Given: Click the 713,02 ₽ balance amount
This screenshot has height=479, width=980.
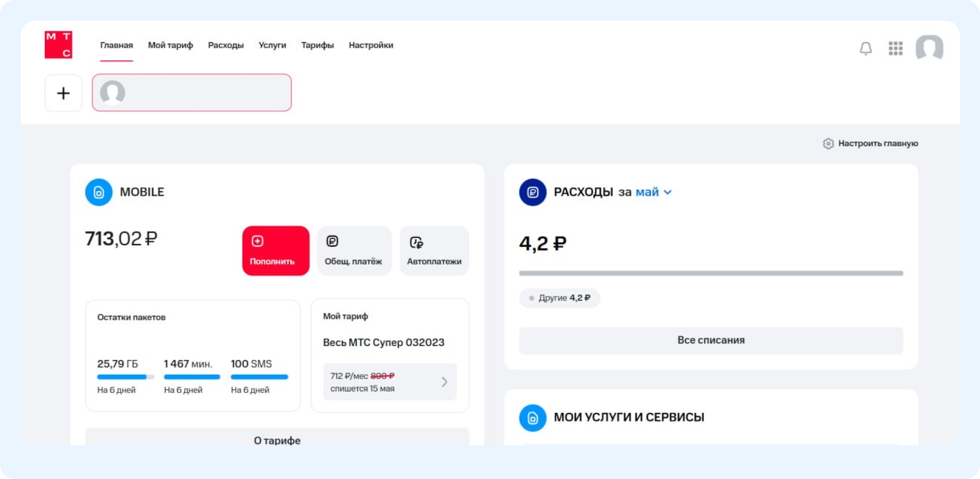Looking at the screenshot, I should coord(121,239).
